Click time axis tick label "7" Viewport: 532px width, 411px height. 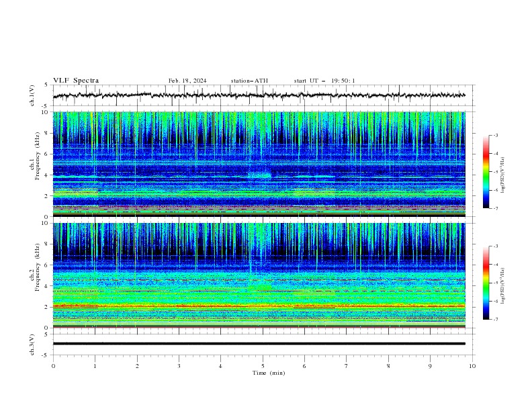pos(347,366)
